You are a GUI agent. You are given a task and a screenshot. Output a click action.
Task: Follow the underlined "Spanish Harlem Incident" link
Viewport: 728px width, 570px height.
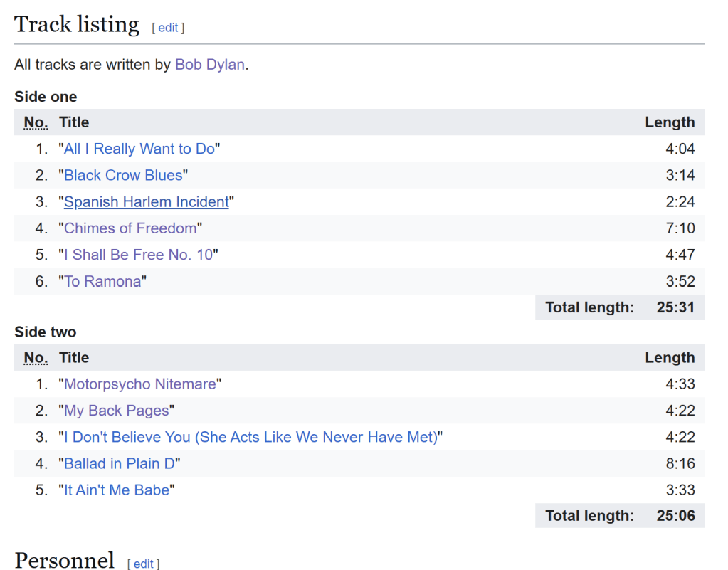tap(147, 202)
